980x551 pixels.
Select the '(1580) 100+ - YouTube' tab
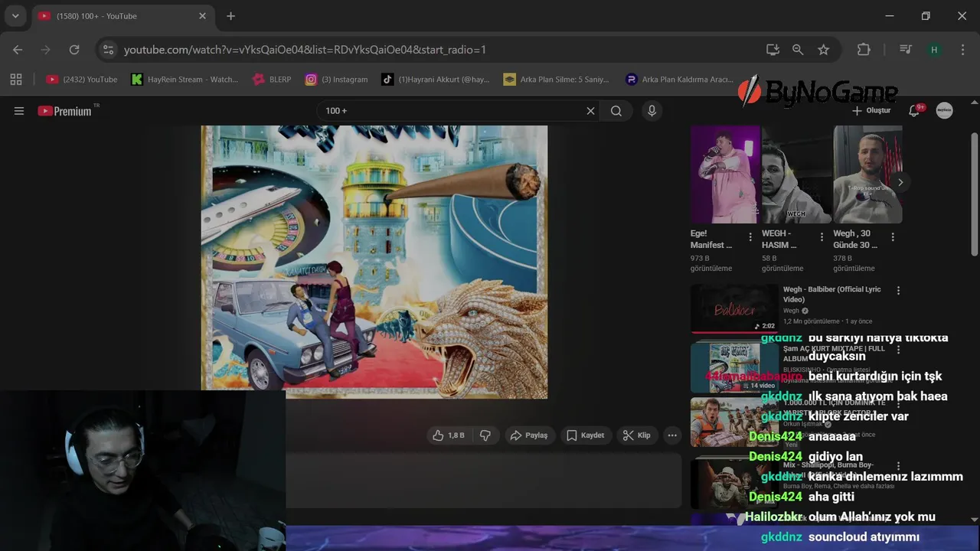(x=122, y=16)
